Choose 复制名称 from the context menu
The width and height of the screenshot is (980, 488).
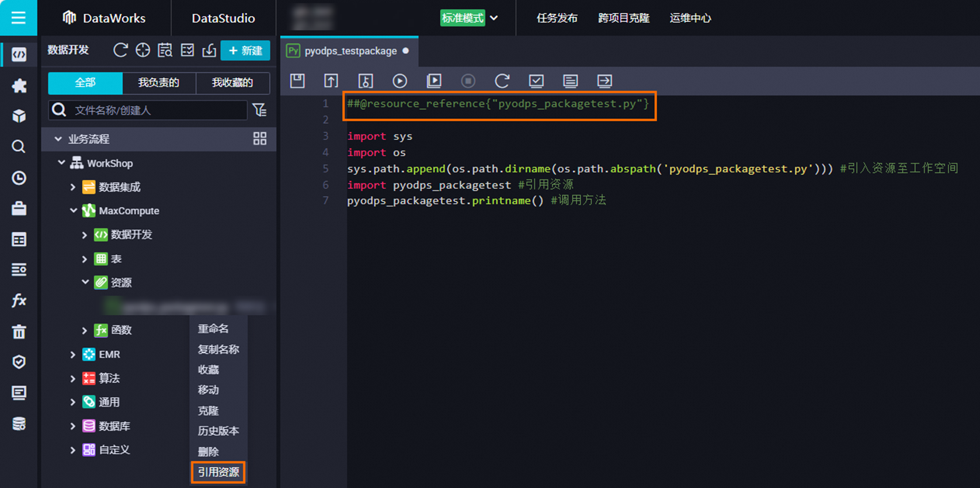point(218,349)
